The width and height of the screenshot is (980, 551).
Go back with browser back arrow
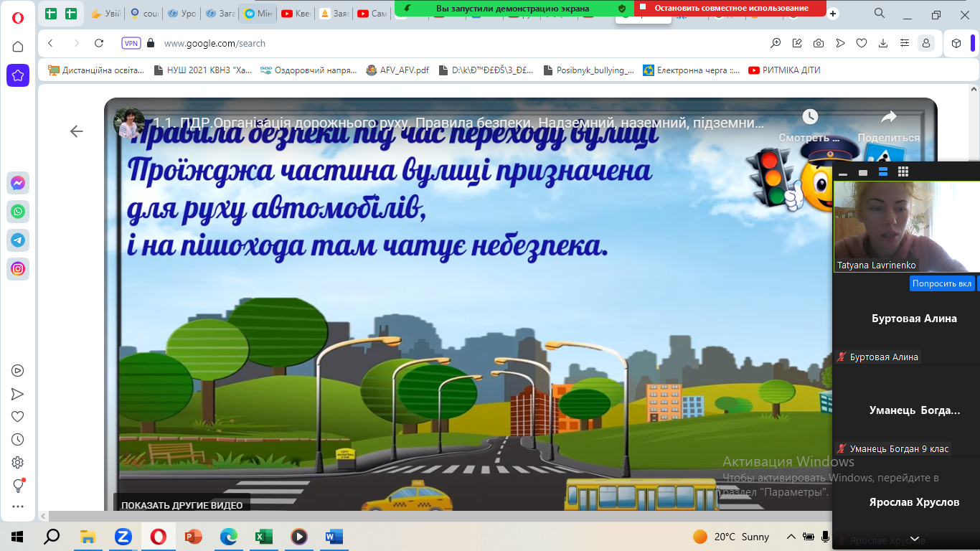[51, 43]
